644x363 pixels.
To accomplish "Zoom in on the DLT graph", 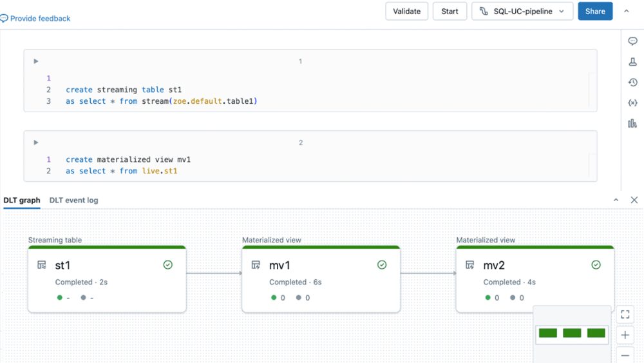I will click(x=625, y=335).
